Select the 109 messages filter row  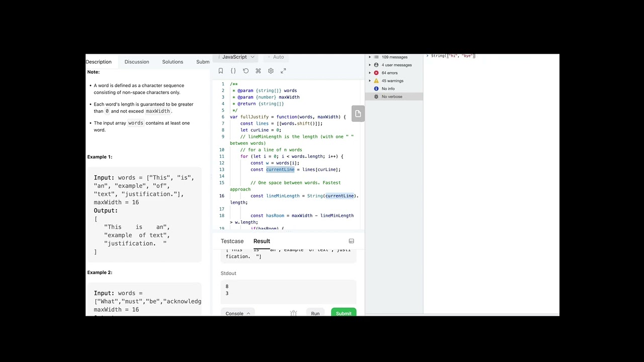(x=394, y=57)
